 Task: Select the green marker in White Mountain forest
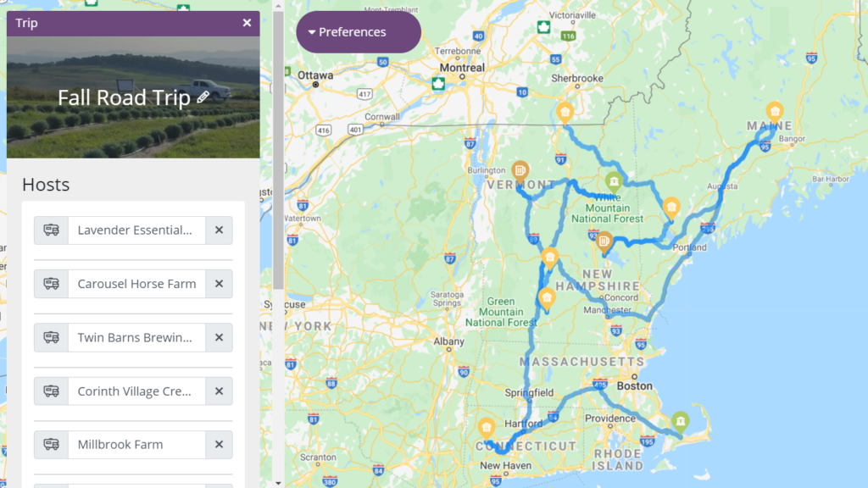pyautogui.click(x=614, y=182)
